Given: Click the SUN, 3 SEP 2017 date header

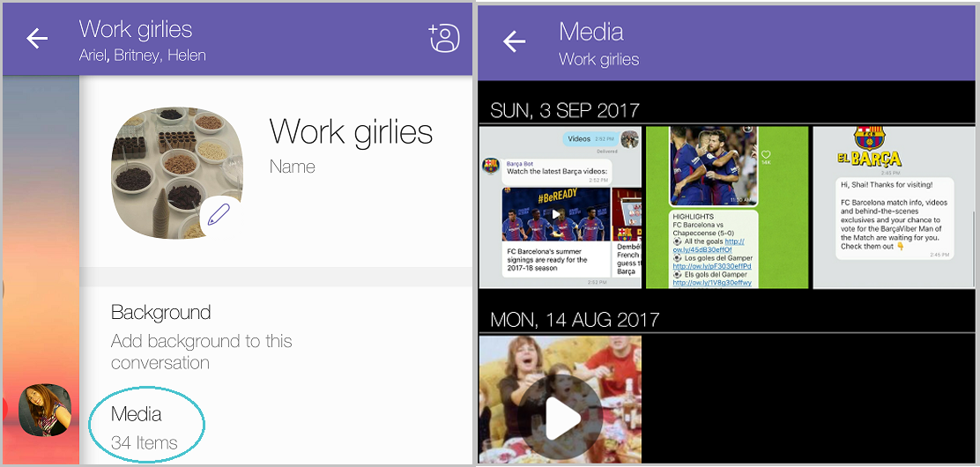Looking at the screenshot, I should (565, 111).
